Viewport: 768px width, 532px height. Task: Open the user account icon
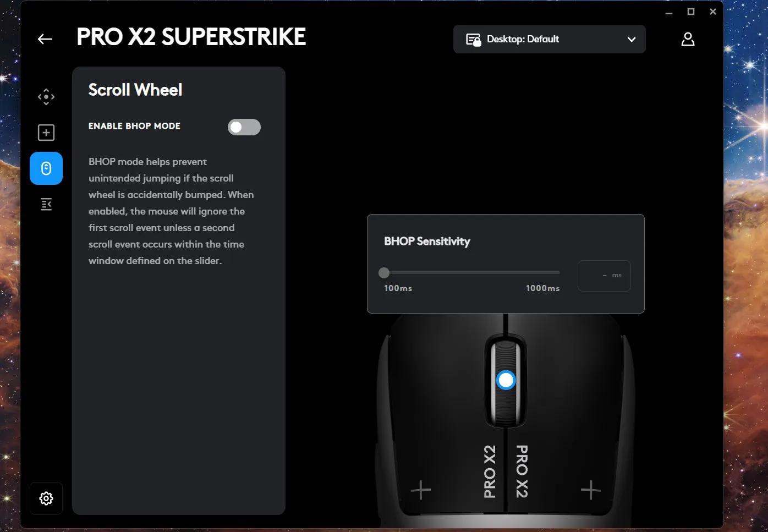688,39
